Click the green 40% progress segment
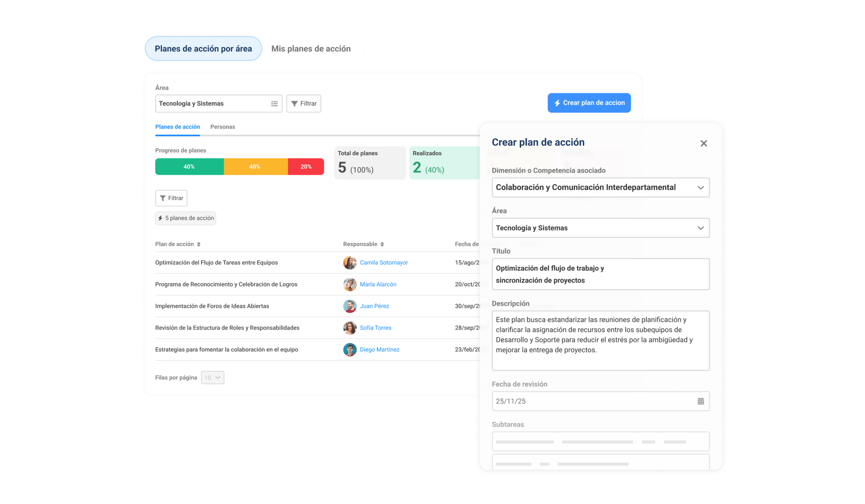Screen dimensions: 865x504 189,167
